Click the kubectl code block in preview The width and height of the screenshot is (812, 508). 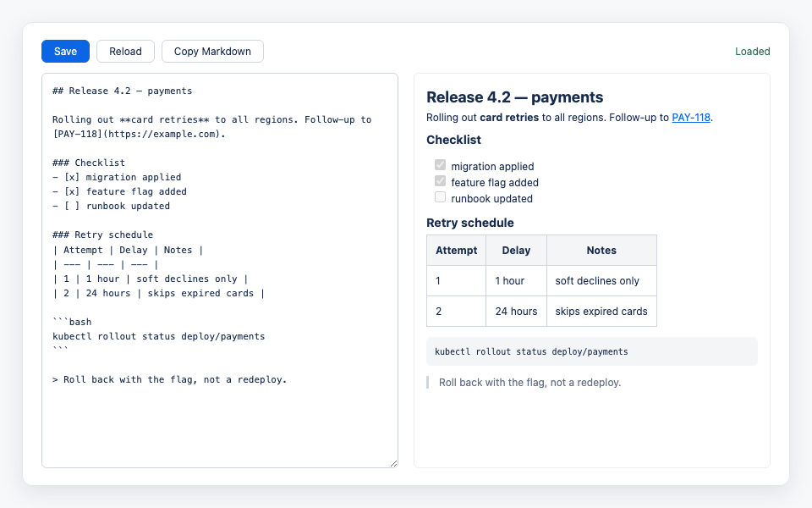[592, 351]
